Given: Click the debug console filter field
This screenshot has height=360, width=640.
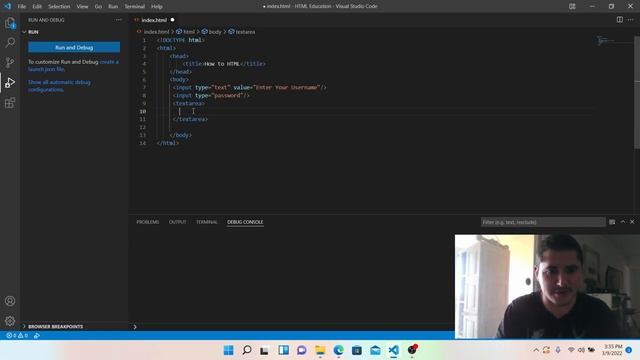Looking at the screenshot, I should (543, 222).
